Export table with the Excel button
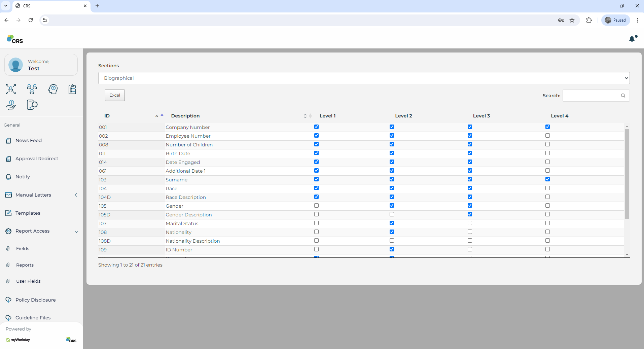Screen dimensions: 644x349 [115, 95]
